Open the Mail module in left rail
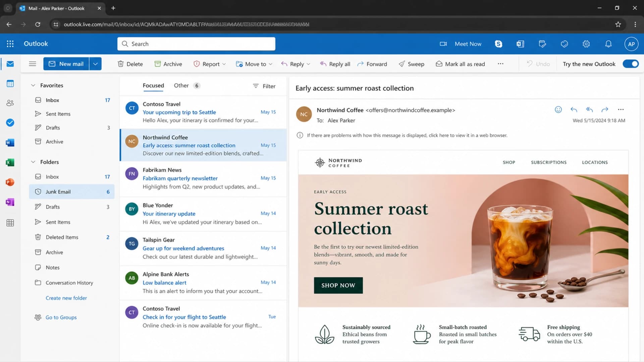Screen dimensions: 644x362 (x=10, y=64)
